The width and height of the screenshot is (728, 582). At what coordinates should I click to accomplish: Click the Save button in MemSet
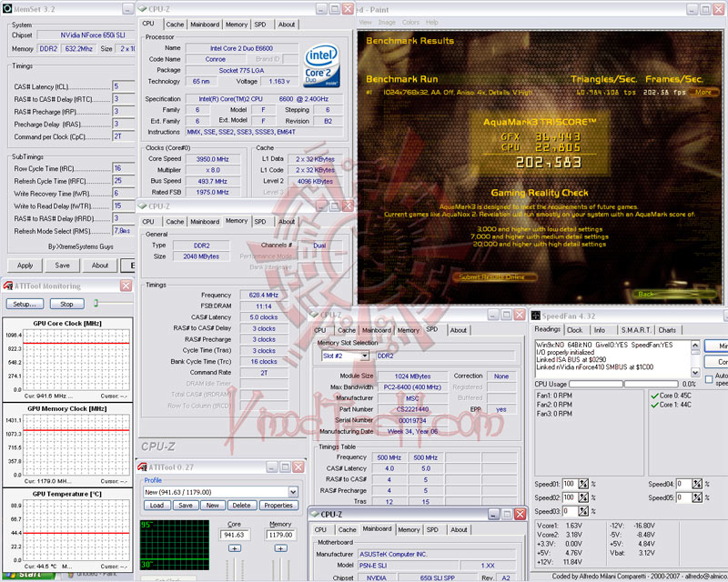(x=62, y=266)
